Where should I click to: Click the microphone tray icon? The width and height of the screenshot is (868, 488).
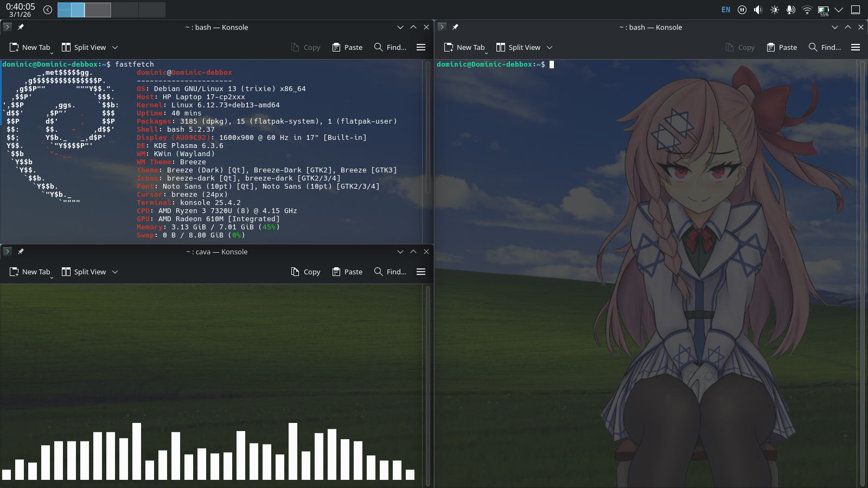(790, 10)
